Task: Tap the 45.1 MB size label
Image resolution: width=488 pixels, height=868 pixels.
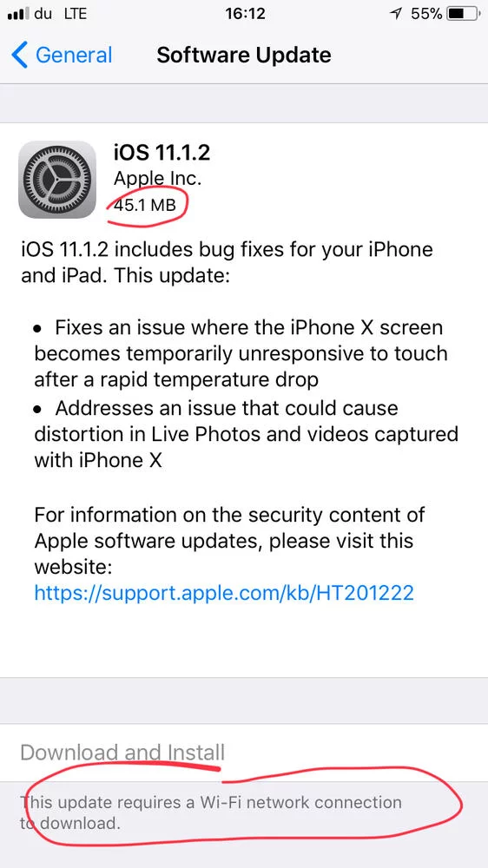Action: tap(144, 206)
